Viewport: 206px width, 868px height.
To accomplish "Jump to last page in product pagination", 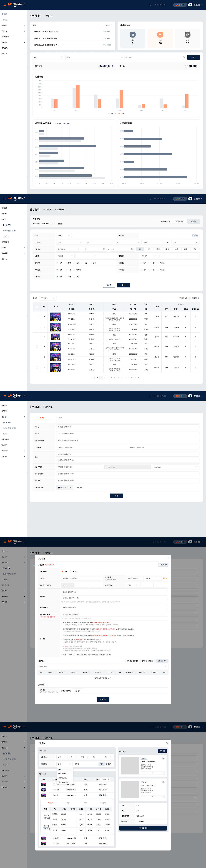I will click(139, 378).
